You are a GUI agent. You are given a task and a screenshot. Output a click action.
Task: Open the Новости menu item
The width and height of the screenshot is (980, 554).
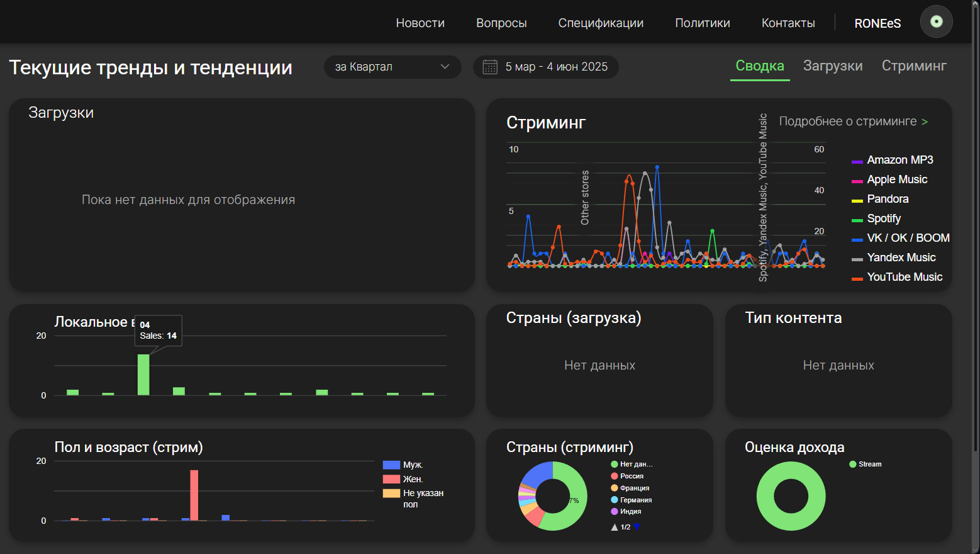pos(420,23)
